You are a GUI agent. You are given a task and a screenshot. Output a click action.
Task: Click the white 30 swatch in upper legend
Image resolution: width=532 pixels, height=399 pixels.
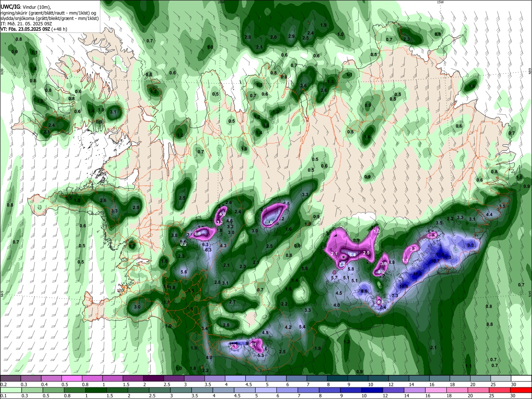(521, 378)
